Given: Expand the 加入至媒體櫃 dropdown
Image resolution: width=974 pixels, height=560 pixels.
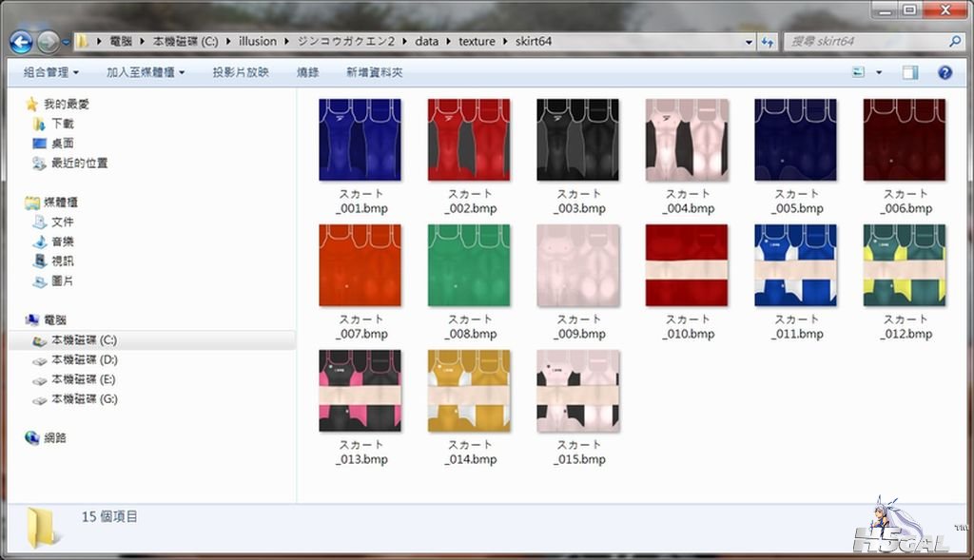Looking at the screenshot, I should (145, 72).
